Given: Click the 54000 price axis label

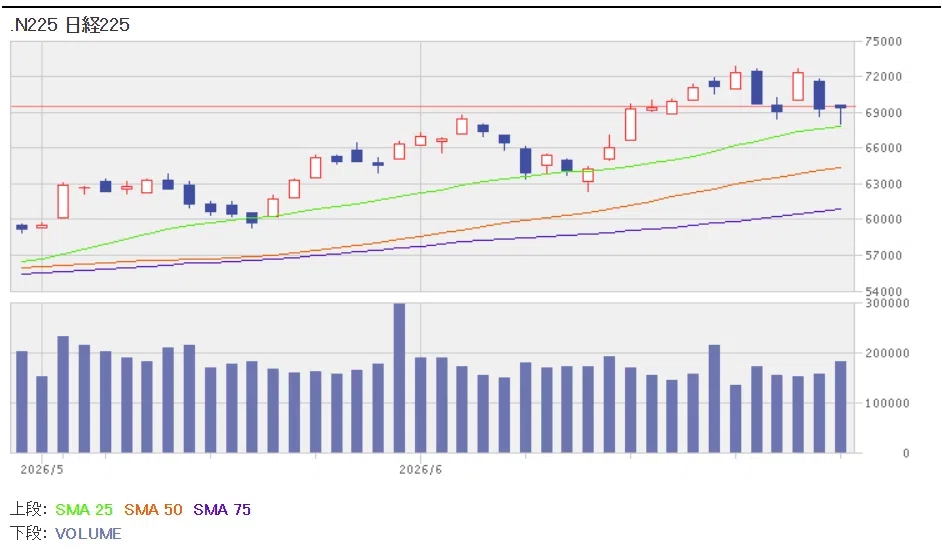Looking at the screenshot, I should (x=883, y=291).
